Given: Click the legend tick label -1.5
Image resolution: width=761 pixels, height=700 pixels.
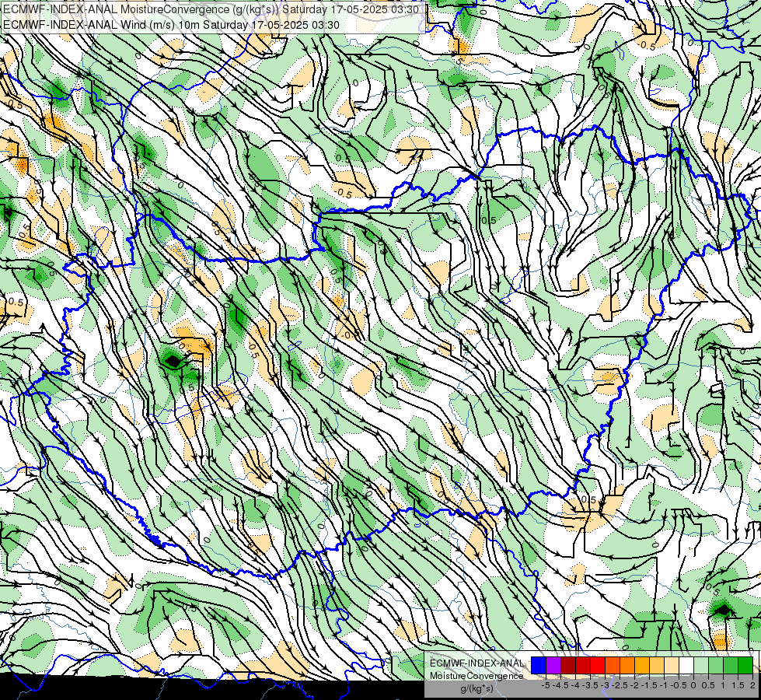Looking at the screenshot, I should [649, 685].
